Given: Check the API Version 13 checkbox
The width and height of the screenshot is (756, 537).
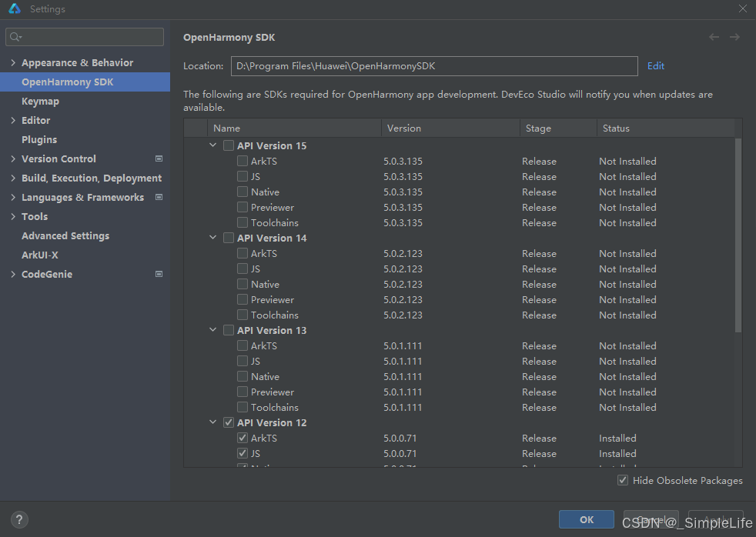Looking at the screenshot, I should coord(229,330).
